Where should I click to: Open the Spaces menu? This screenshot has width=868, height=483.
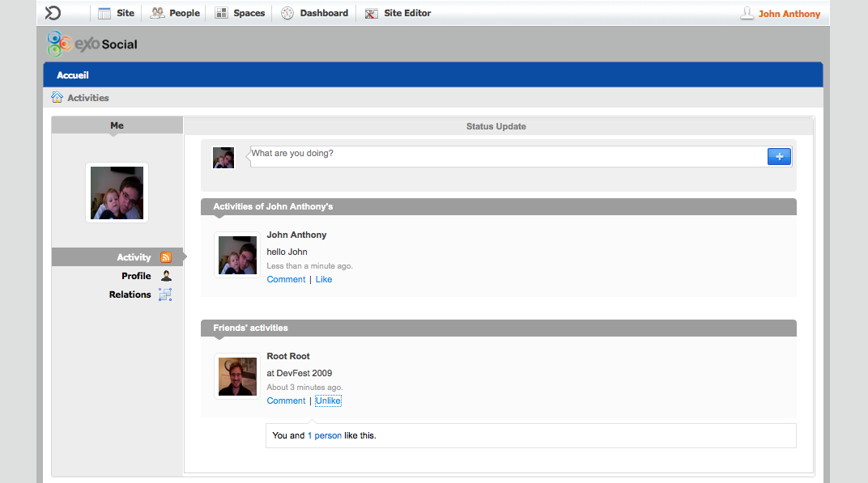coord(240,13)
